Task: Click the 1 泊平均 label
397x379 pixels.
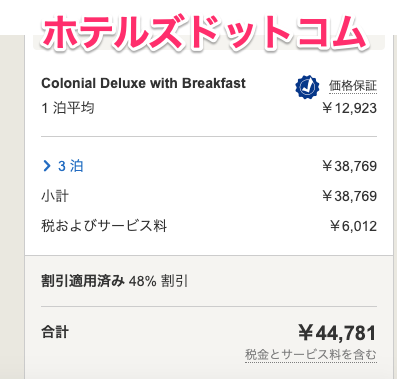Action: point(68,108)
